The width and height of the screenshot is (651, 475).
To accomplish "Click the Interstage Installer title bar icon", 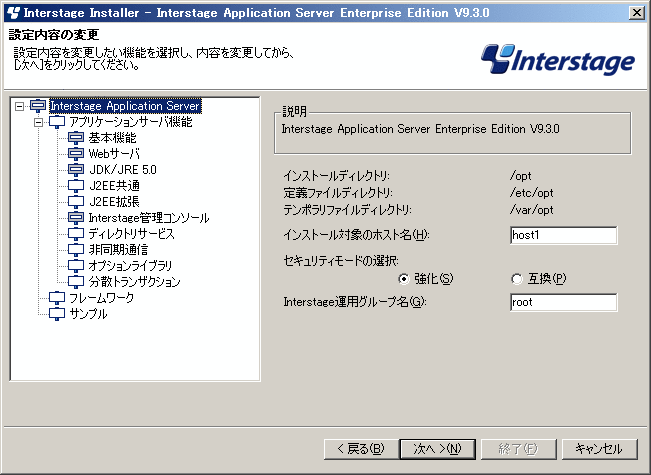I will tap(13, 13).
